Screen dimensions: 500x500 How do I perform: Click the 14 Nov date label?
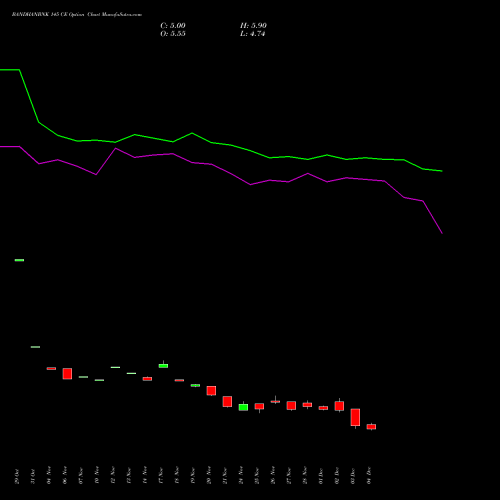coord(145,476)
